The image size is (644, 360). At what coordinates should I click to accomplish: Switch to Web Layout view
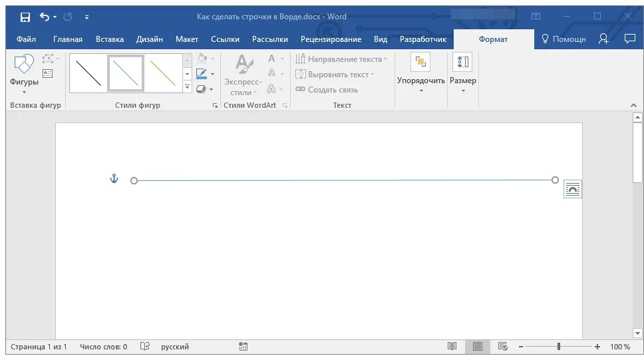pos(503,347)
